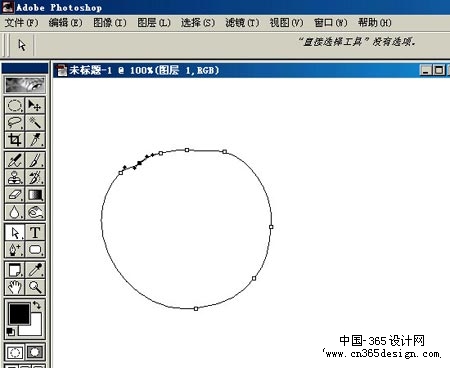Open the 文件(F) menu
The width and height of the screenshot is (450, 368).
[22, 23]
